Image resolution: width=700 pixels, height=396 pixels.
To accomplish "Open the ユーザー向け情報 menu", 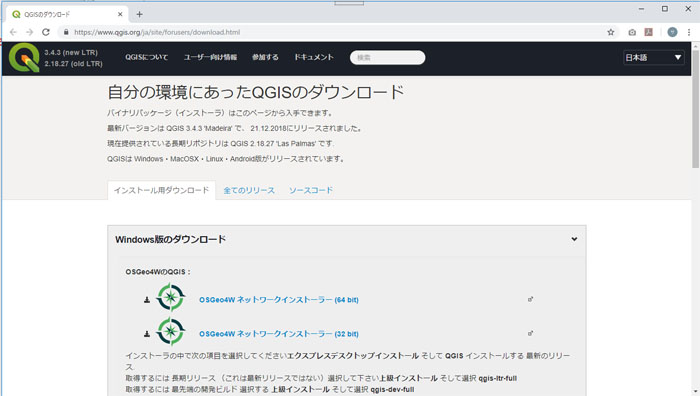I will point(210,57).
